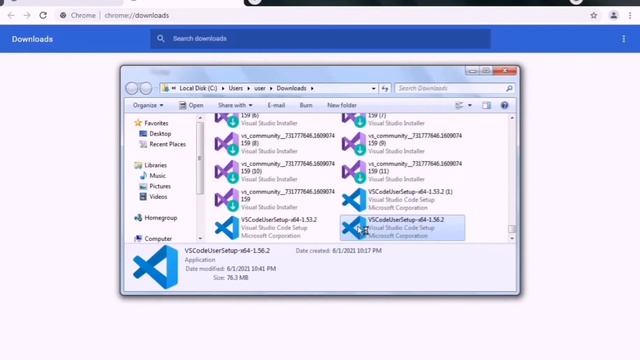Viewport: 640px width, 360px height.
Task: Click Date modified value in details pane
Action: (251, 269)
